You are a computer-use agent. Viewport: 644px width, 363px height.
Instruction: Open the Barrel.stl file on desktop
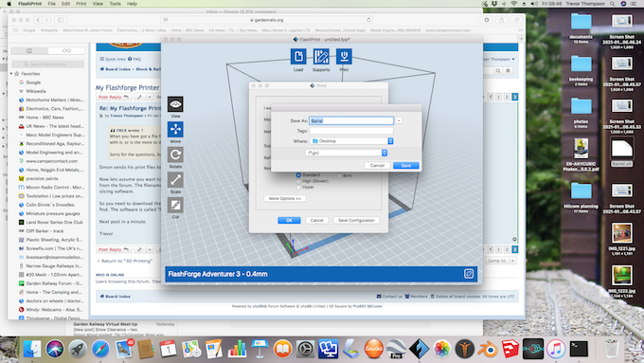(621, 152)
